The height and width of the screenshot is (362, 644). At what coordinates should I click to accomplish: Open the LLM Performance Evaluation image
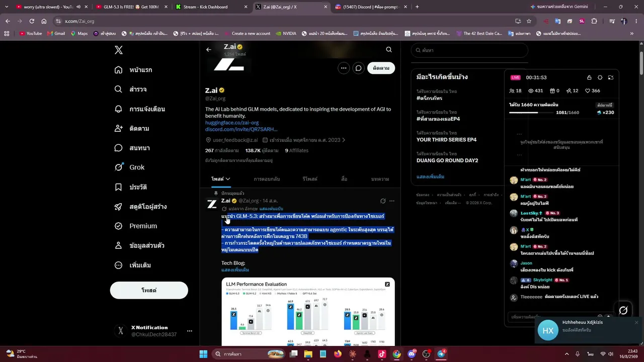coord(308,311)
